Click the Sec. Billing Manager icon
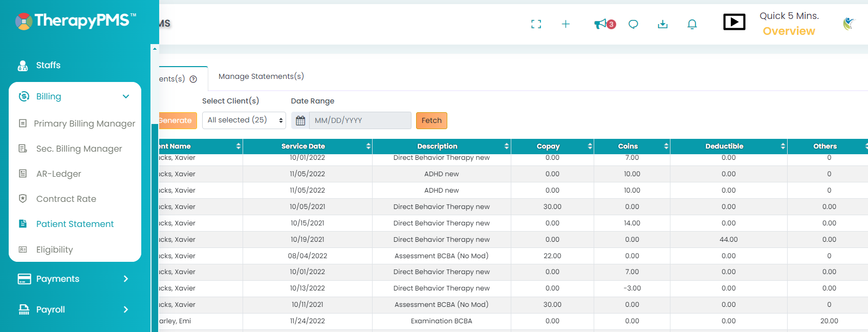Image resolution: width=868 pixels, height=332 pixels. [x=23, y=149]
